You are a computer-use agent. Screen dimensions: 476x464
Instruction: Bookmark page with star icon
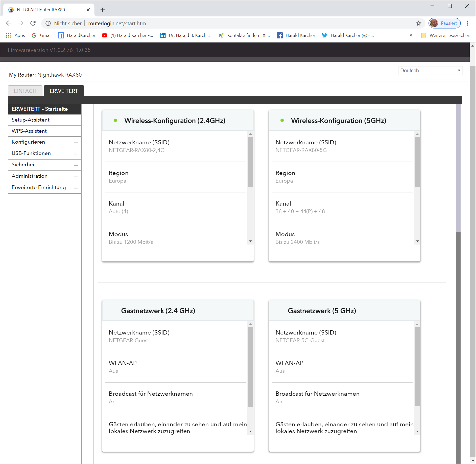point(419,23)
